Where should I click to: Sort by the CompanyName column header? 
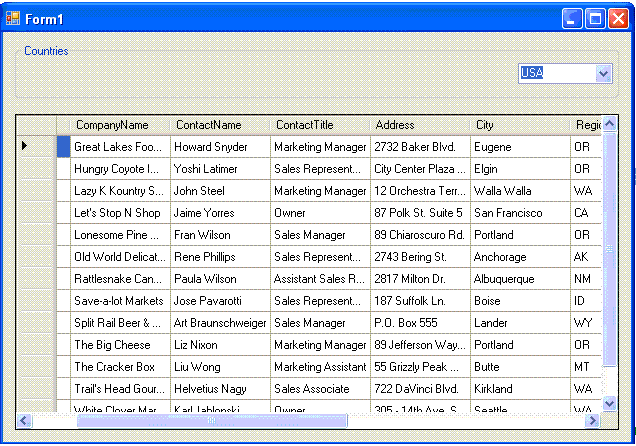[120, 125]
